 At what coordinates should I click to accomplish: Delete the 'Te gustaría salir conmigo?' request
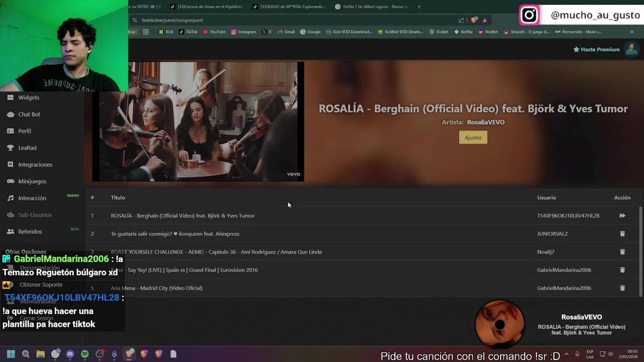622,234
